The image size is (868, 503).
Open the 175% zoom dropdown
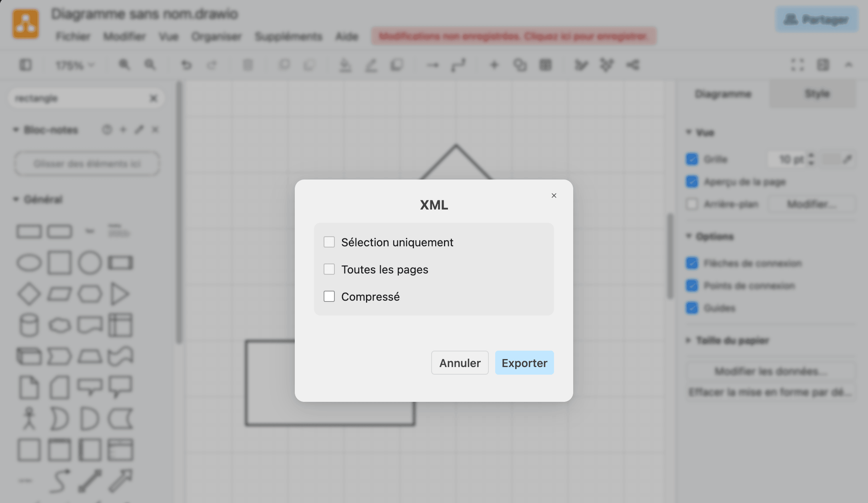pos(75,65)
